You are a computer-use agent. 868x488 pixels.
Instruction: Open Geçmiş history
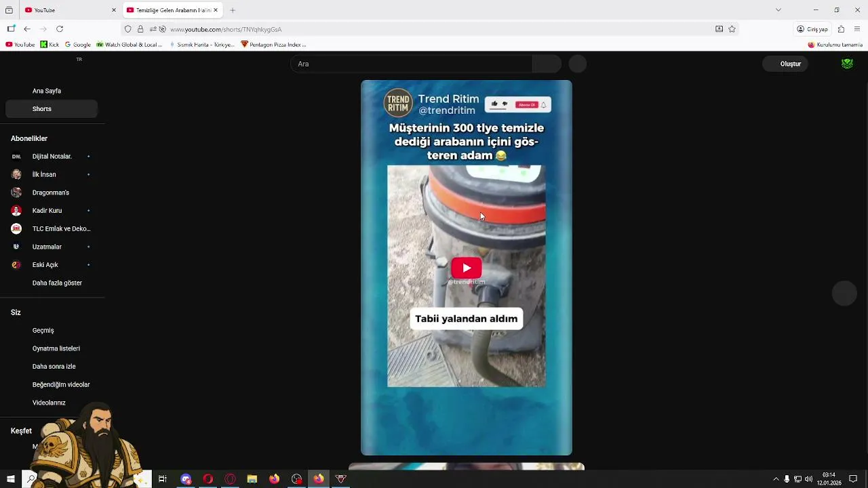[x=52, y=331]
